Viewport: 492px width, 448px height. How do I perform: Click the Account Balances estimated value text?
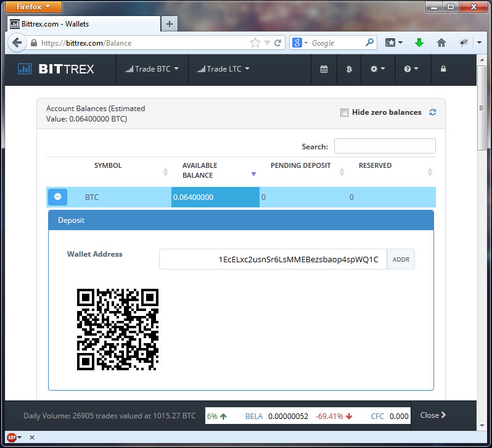[96, 114]
